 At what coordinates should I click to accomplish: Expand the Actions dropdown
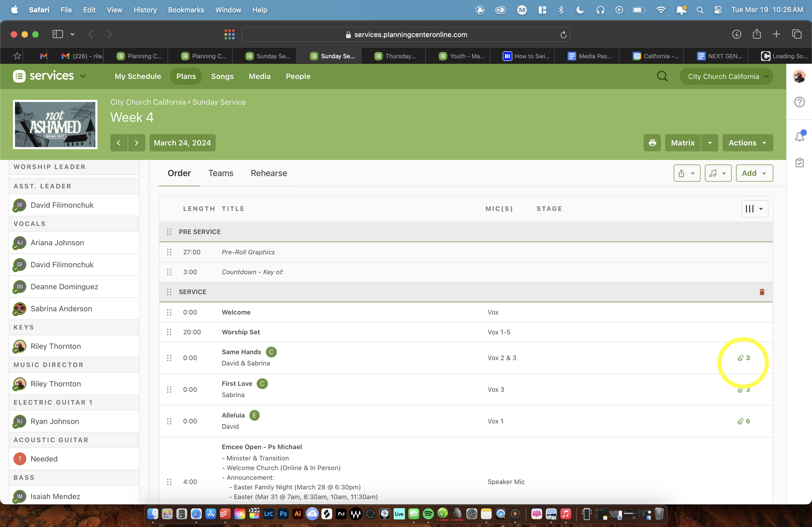click(x=747, y=143)
